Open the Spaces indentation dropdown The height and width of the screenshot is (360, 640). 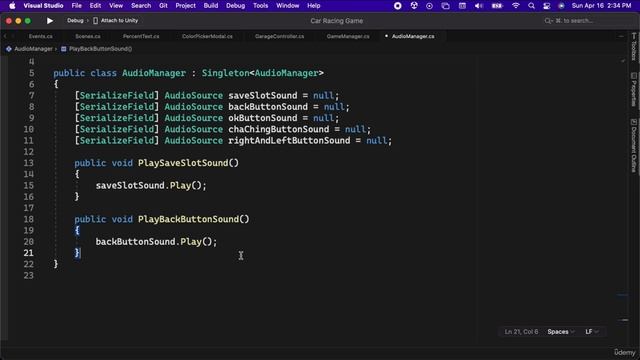click(x=561, y=332)
